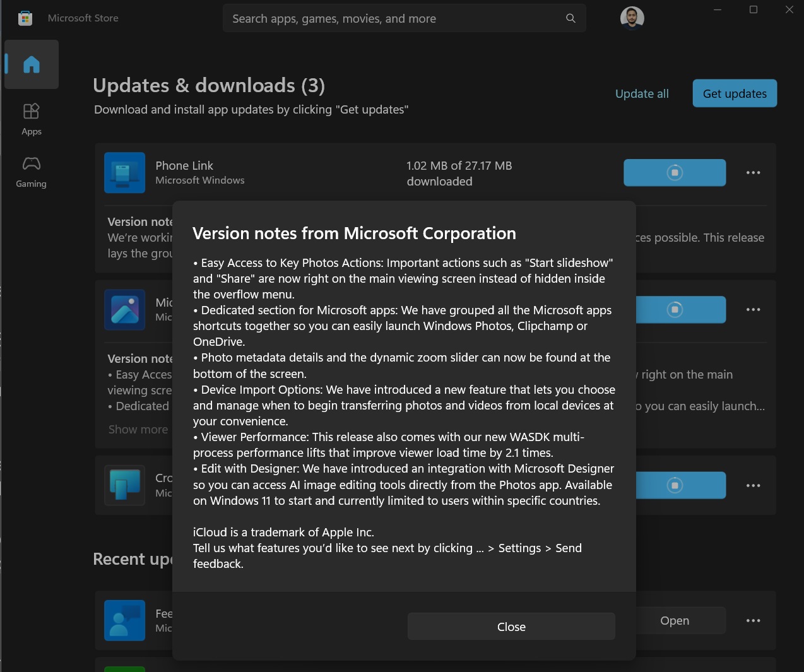
Task: Click the Phone Link app icon
Action: 124,172
